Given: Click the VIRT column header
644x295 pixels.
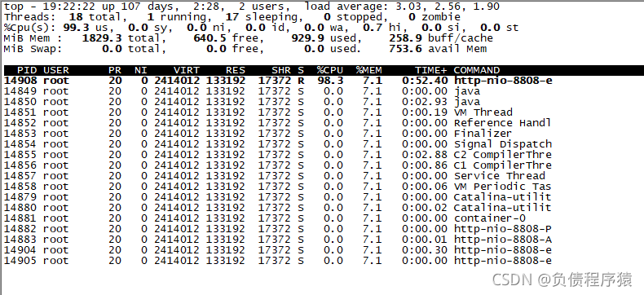Looking at the screenshot, I should tap(187, 70).
